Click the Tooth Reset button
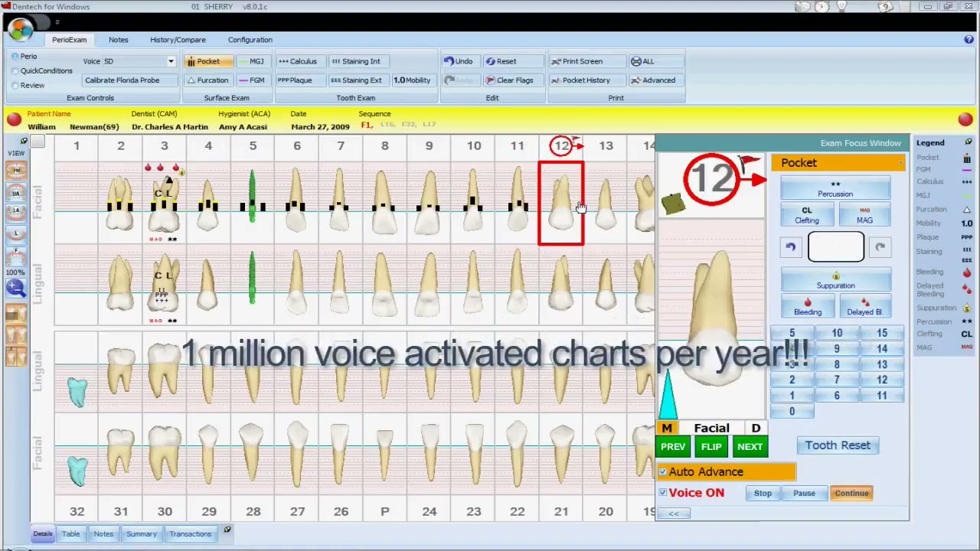The width and height of the screenshot is (980, 551). 838,445
